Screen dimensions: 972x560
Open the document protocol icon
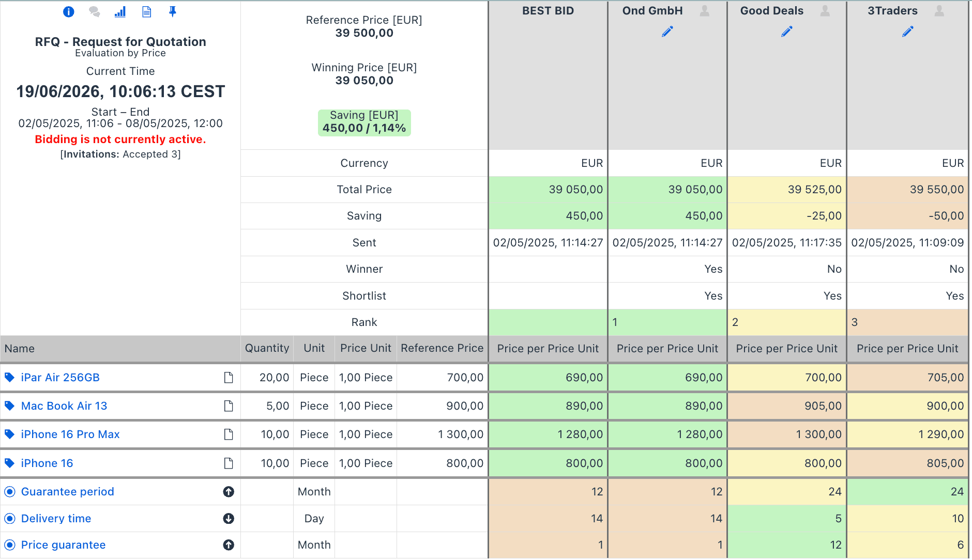(147, 12)
